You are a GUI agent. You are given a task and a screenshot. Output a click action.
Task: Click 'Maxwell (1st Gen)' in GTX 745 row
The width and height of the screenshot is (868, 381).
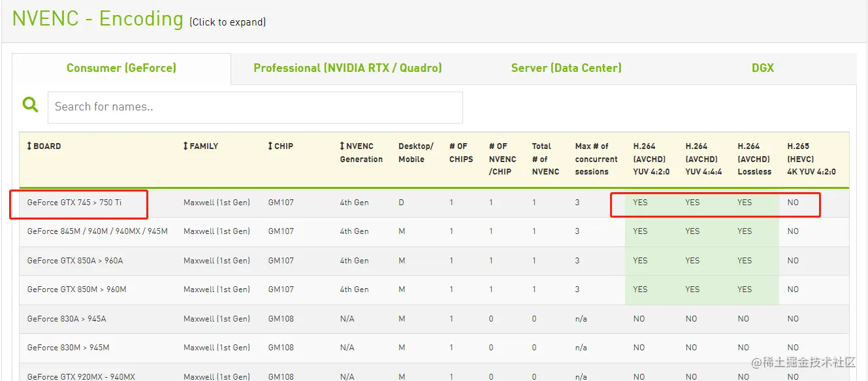(217, 203)
